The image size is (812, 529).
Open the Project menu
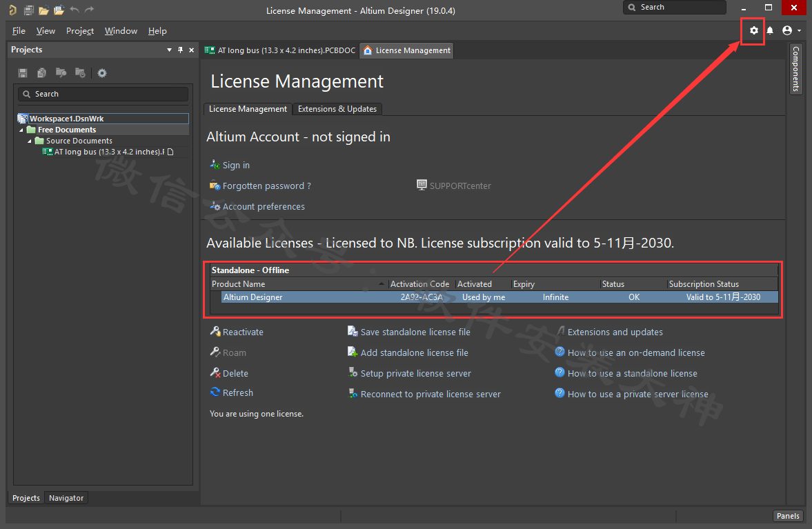point(80,31)
